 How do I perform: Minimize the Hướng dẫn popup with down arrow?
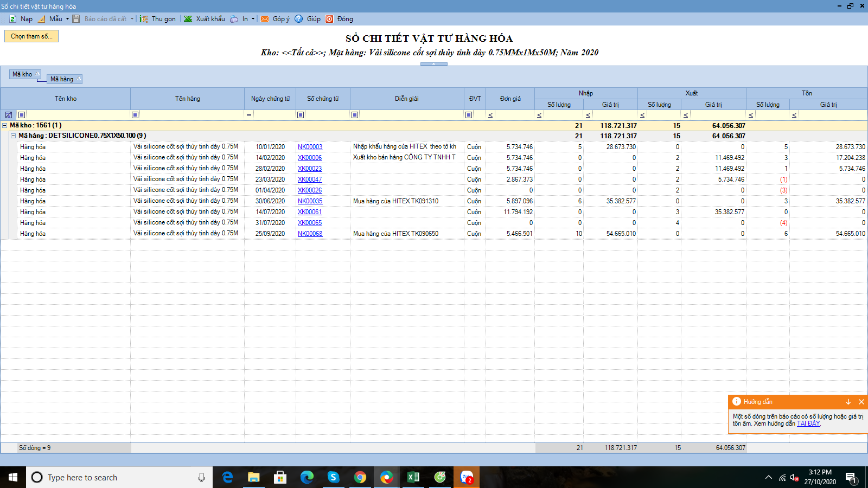point(848,402)
